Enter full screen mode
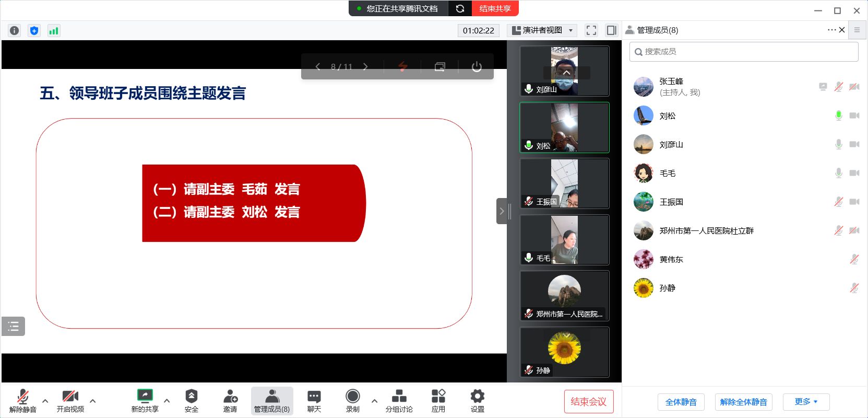Screen dimensions: 868x418 [x=591, y=30]
